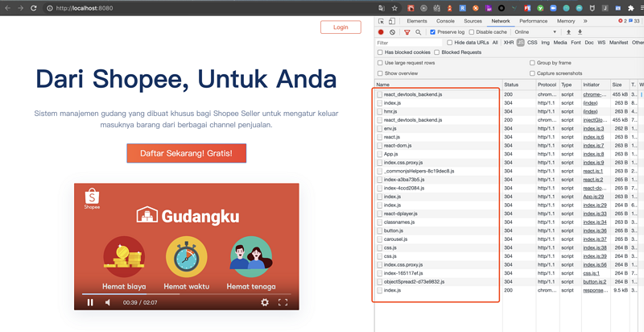The height and width of the screenshot is (332, 644).
Task: Open the react.js:1 initiator link
Action: 593,172
